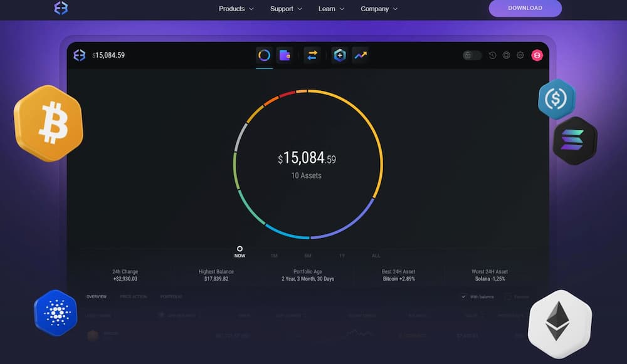
Task: Click Worst 24H Asset Solana -1,25%
Action: click(x=490, y=275)
